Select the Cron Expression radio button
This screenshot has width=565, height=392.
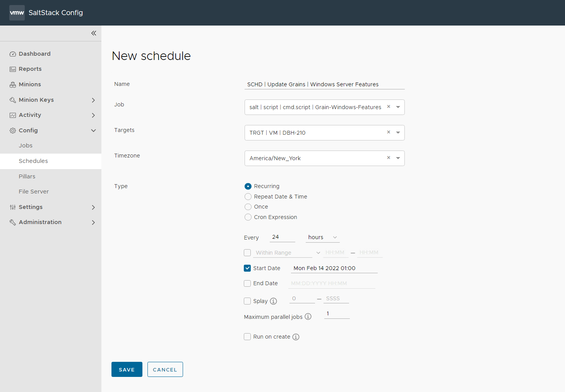[x=248, y=217]
